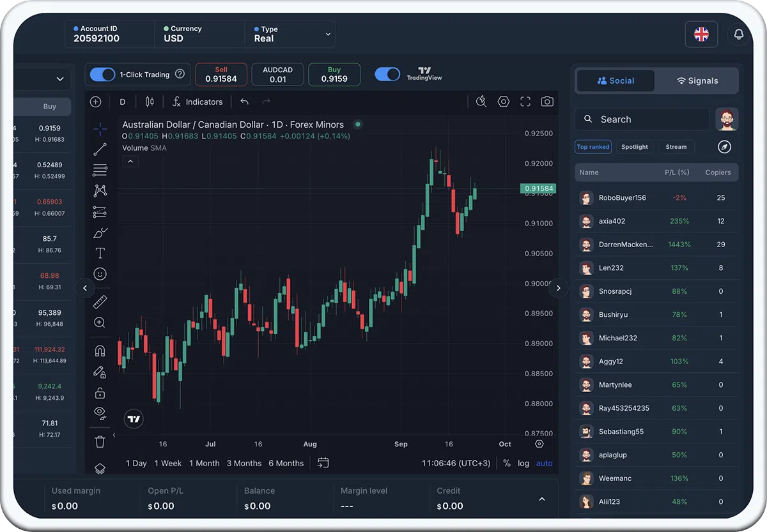Click the Search traders input field
This screenshot has width=767, height=532.
(642, 119)
